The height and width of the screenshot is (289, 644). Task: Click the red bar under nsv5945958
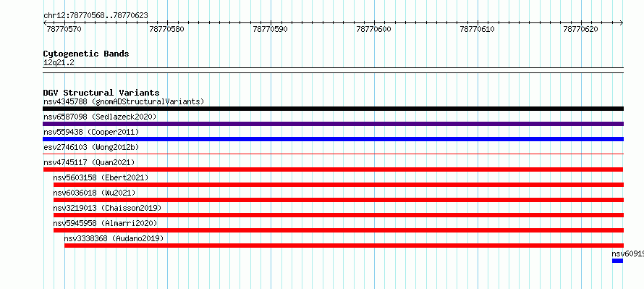tap(339, 230)
